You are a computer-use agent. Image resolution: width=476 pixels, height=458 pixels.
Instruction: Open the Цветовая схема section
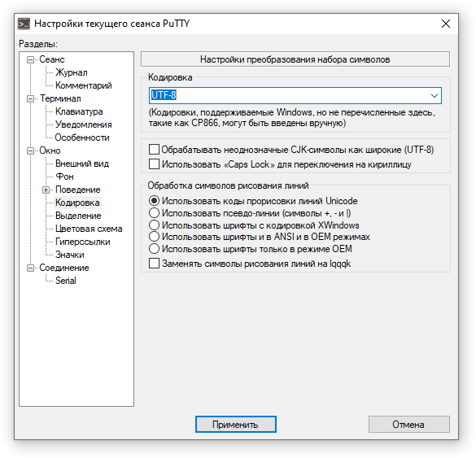89,229
